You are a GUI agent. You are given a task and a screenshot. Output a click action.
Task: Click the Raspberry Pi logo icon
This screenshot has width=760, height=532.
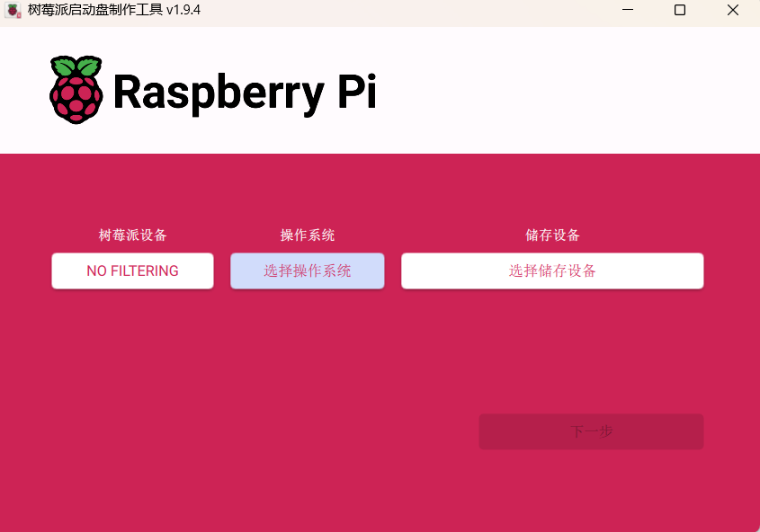76,90
